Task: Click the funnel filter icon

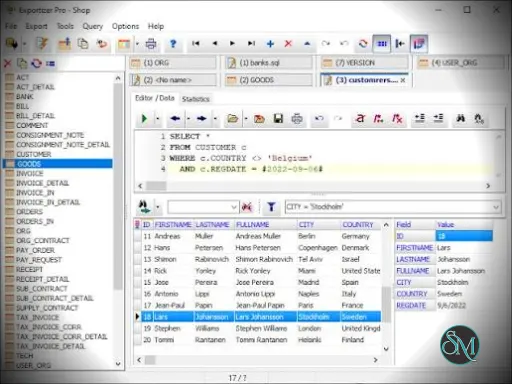Action: pyautogui.click(x=271, y=207)
